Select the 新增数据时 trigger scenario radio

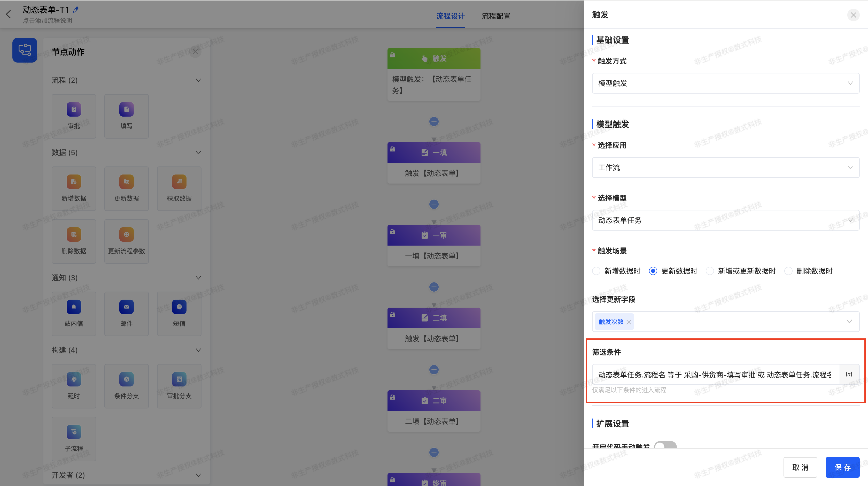click(x=596, y=271)
